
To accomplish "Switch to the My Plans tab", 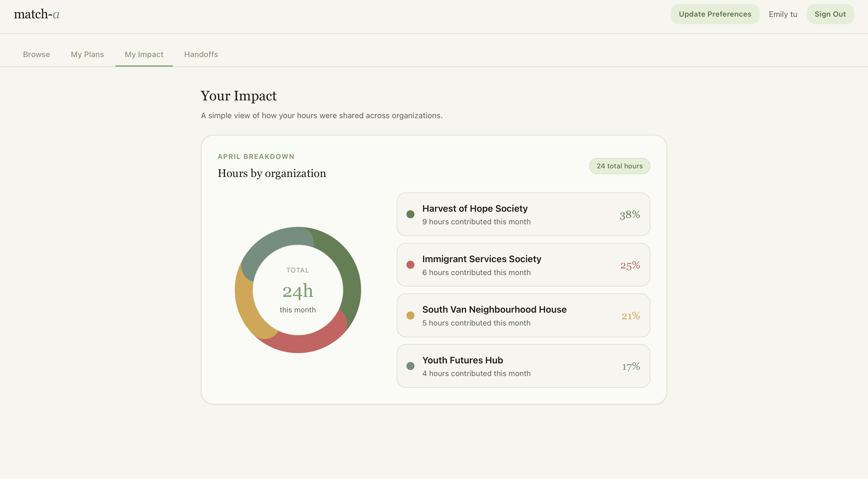I will [x=87, y=54].
